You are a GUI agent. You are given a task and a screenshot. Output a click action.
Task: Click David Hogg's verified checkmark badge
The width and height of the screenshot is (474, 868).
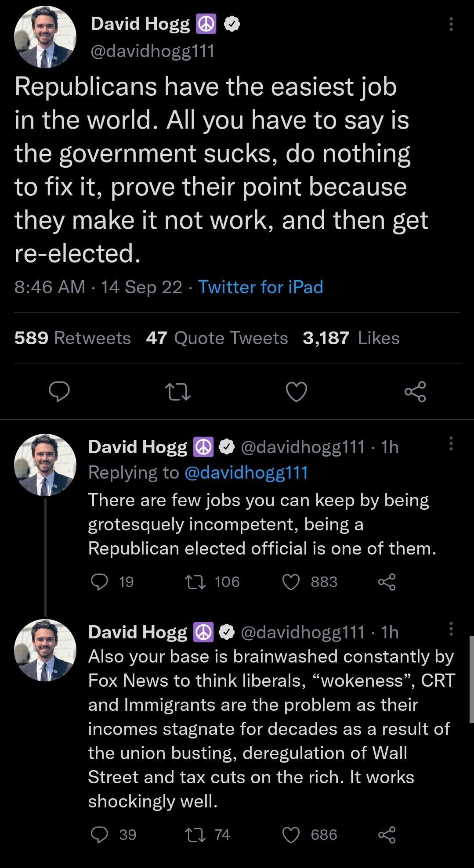click(x=231, y=24)
